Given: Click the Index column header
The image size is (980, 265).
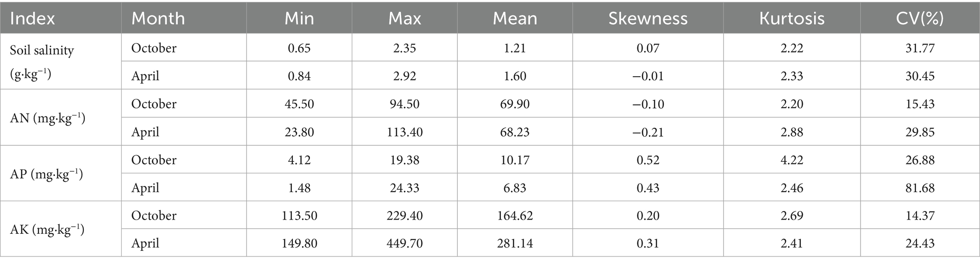Looking at the screenshot, I should tap(32, 18).
